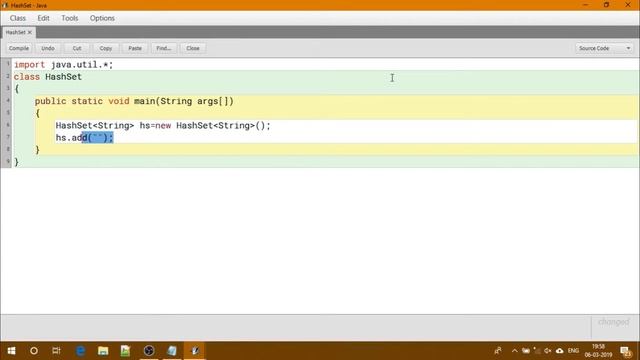This screenshot has width=640, height=360.
Task: Click the Copy button
Action: [106, 48]
